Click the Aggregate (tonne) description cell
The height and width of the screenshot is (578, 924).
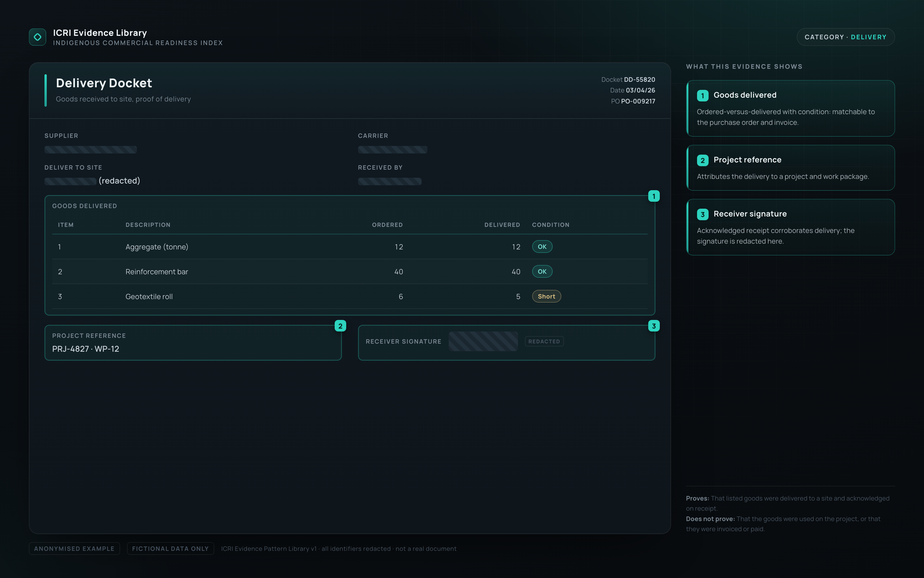tap(157, 247)
